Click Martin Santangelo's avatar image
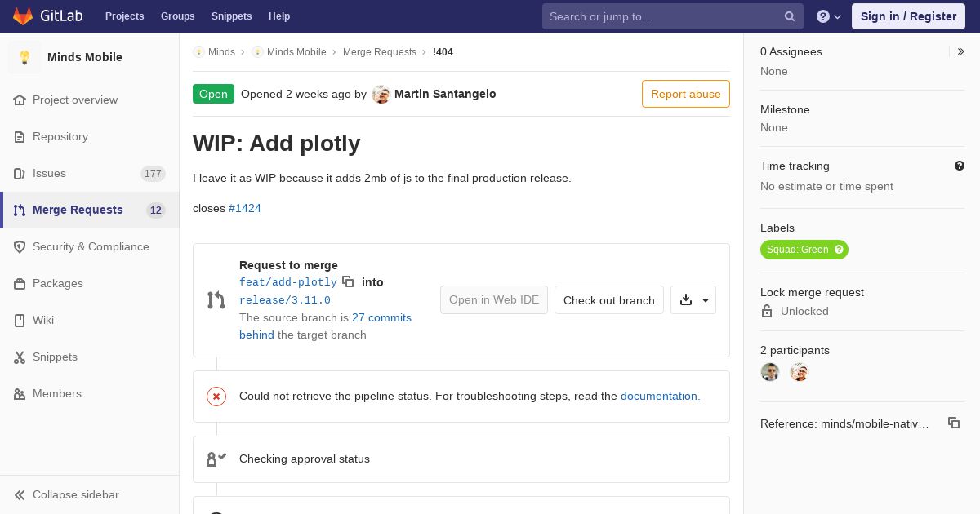 [x=381, y=94]
